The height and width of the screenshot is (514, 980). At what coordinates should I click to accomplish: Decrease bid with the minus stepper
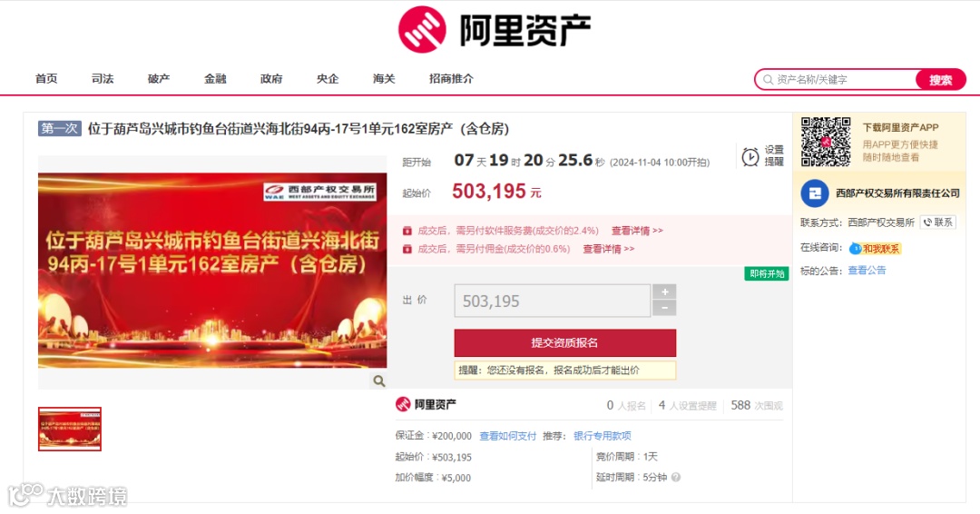[x=664, y=308]
